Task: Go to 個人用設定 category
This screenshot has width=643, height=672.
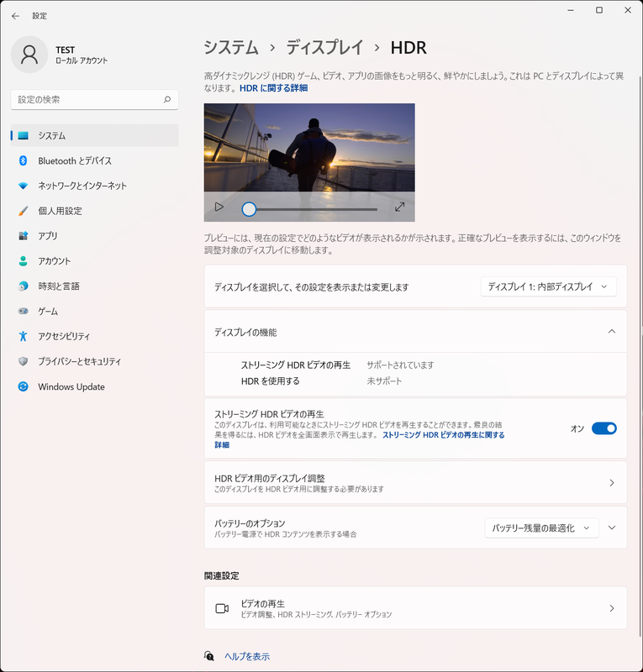Action: [94, 211]
